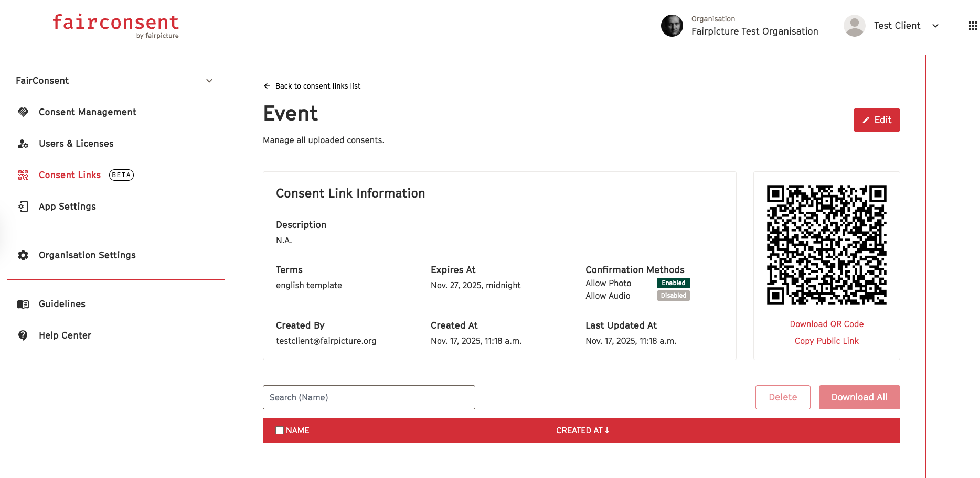980x478 pixels.
Task: Open Guidelines from the sidebar
Action: 62,304
